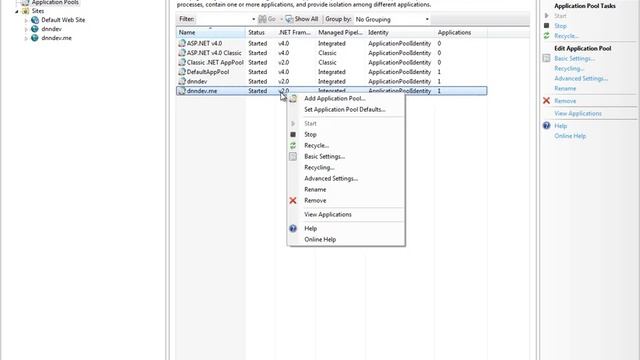Sort by the Managed Pipeline column header
The width and height of the screenshot is (640, 360).
pos(340,32)
